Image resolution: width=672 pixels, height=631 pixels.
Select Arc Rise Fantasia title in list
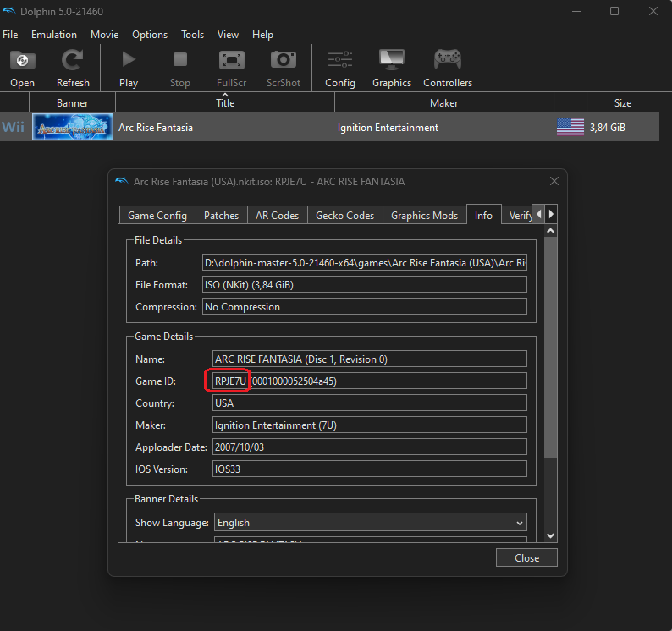[156, 128]
